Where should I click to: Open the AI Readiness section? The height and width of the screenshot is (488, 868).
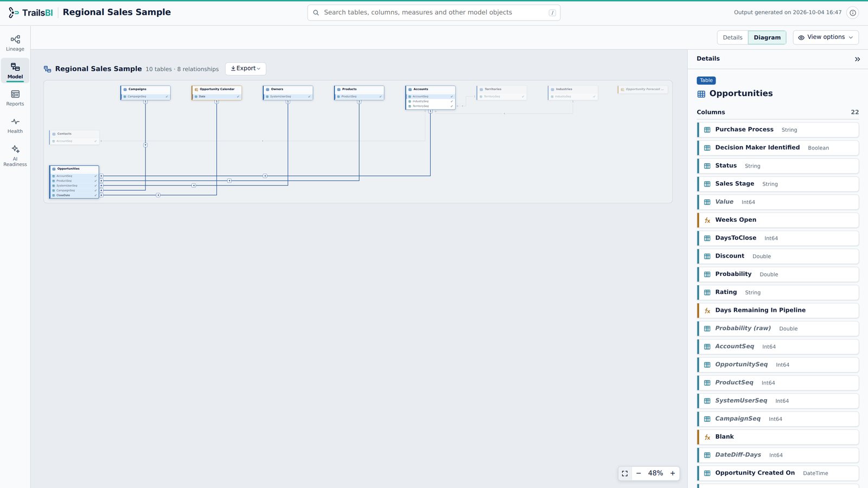pos(15,155)
